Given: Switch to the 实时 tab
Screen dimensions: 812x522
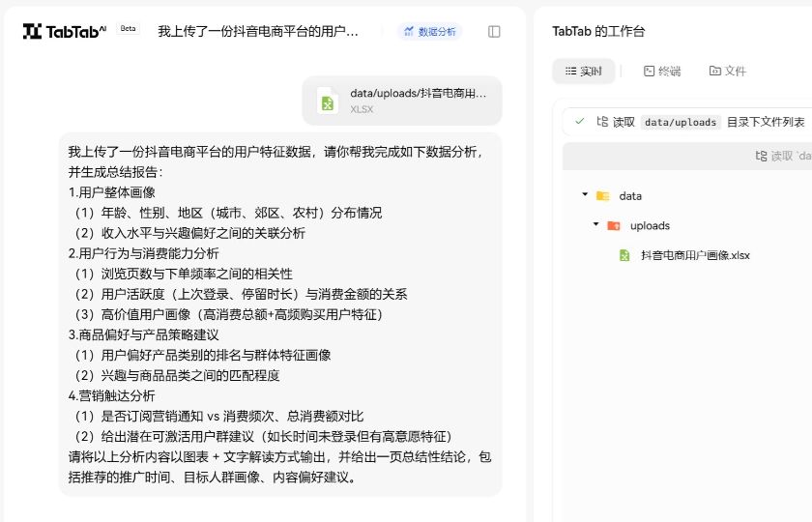Looking at the screenshot, I should 584,71.
